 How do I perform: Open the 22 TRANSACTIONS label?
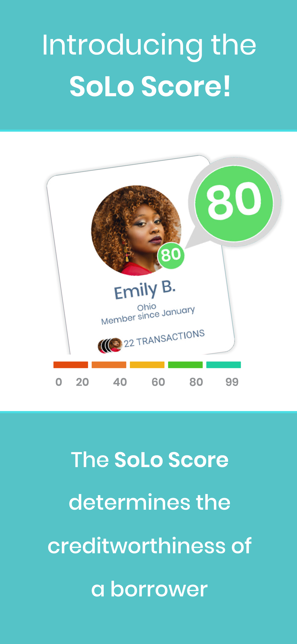[164, 339]
